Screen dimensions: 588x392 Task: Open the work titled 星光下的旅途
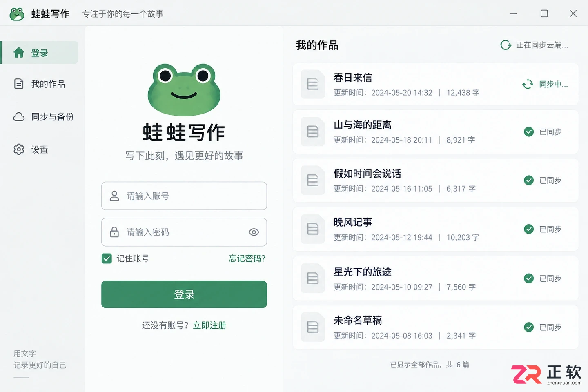click(363, 272)
